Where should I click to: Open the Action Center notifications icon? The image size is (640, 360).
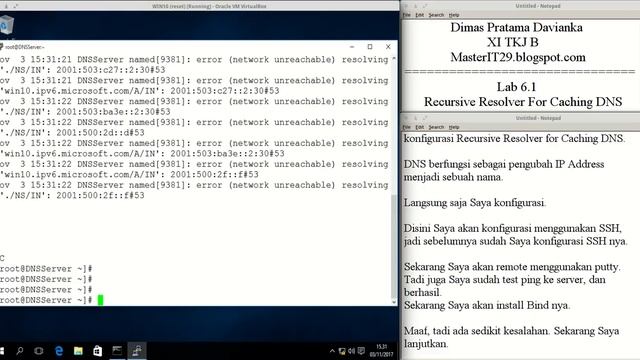[361, 351]
